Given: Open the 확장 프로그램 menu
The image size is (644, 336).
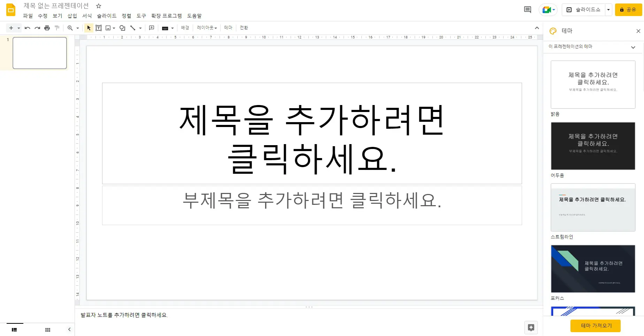Looking at the screenshot, I should (167, 16).
